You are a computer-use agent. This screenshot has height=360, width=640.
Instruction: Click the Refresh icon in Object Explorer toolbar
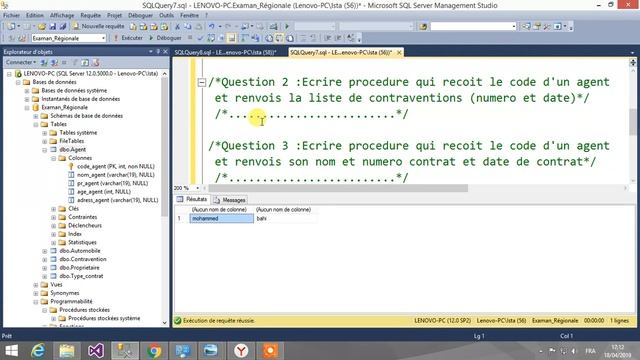(x=85, y=62)
